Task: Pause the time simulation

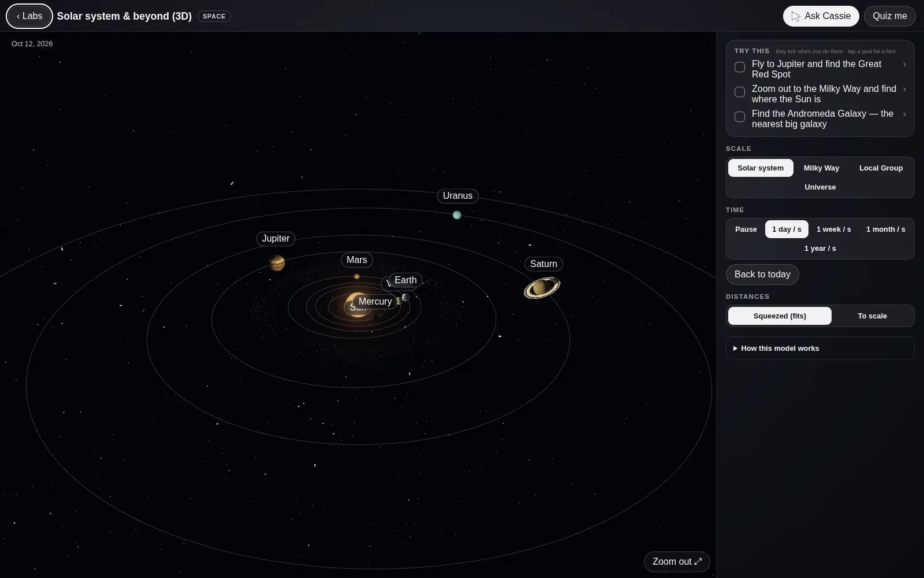Action: point(746,229)
